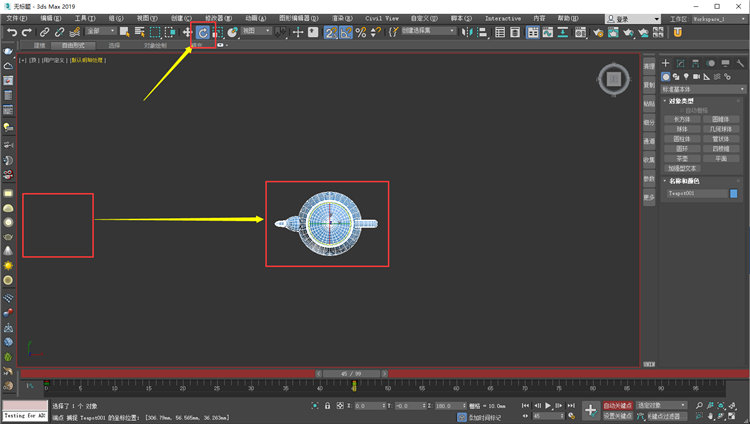
Task: Open the 登录 sign-in dropdown
Action: pos(633,19)
